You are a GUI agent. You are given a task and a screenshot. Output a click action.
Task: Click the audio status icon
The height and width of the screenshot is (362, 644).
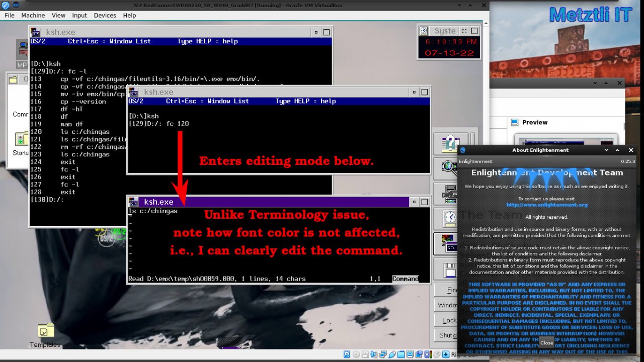[374, 354]
